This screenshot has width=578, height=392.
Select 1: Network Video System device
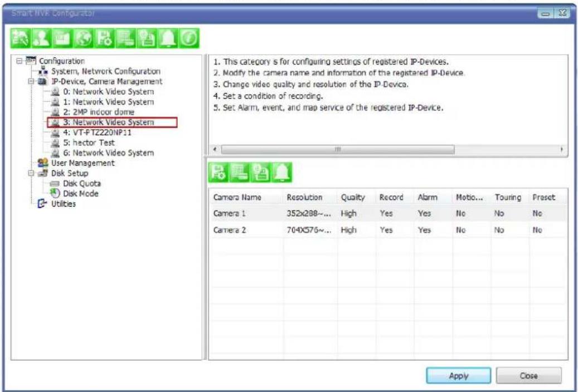tap(108, 102)
